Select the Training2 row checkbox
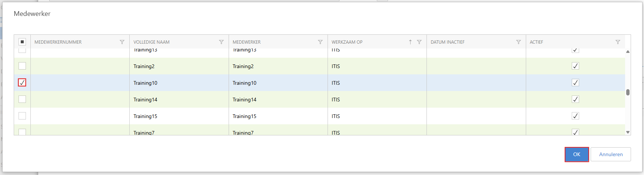644x175 pixels. (22, 66)
